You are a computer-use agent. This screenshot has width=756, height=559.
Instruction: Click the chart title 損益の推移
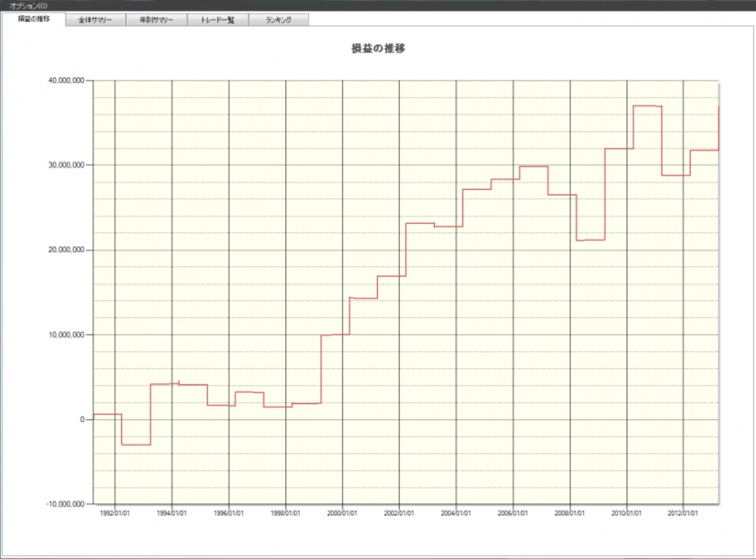(378, 48)
